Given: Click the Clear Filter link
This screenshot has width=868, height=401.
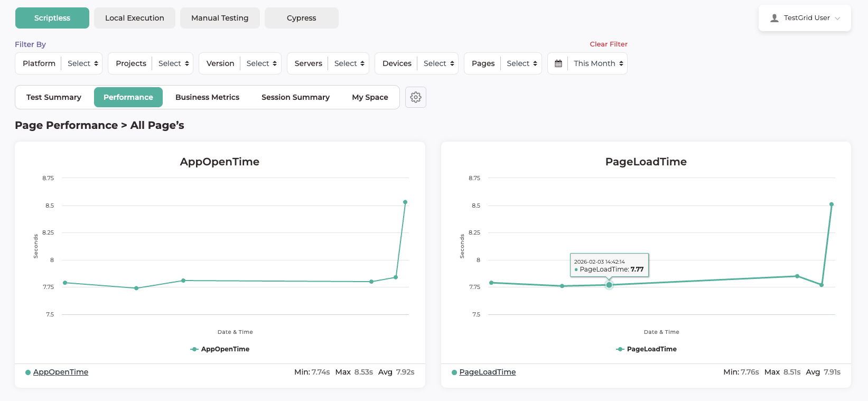Looking at the screenshot, I should 608,44.
